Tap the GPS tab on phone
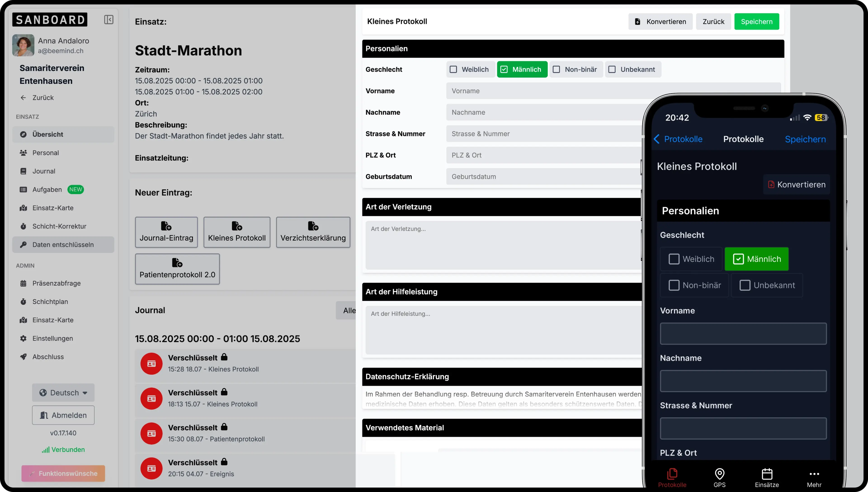The image size is (868, 492). (x=719, y=478)
